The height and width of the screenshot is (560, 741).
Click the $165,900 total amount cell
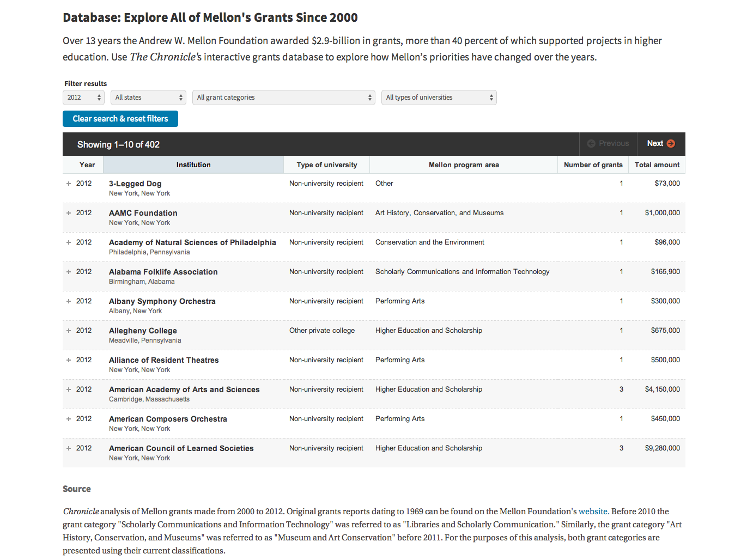[x=665, y=272]
